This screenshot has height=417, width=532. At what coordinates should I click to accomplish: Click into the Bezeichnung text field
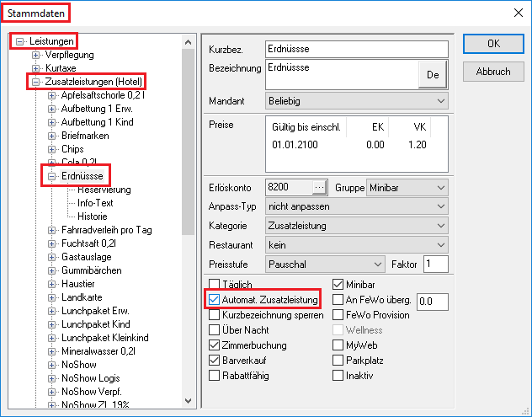342,75
